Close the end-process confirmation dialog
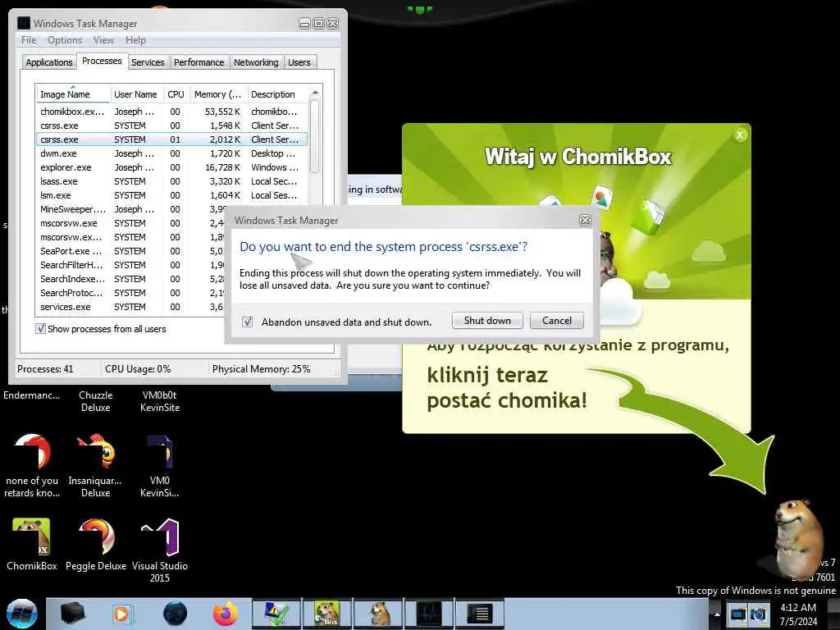 (585, 220)
